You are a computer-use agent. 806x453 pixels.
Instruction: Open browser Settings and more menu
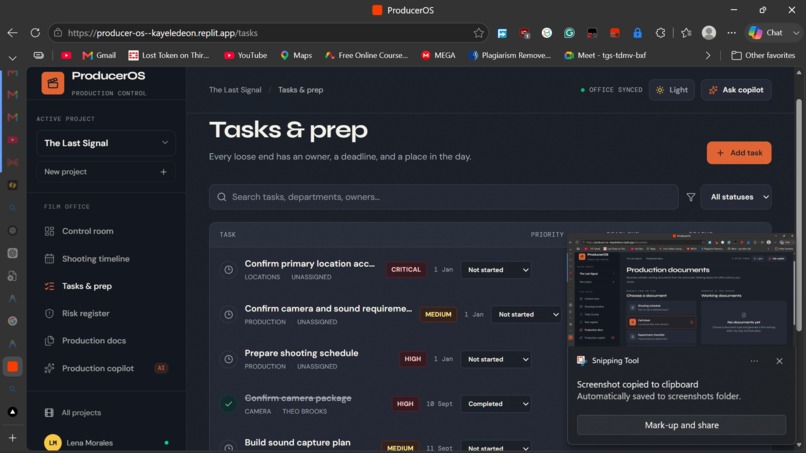[731, 33]
